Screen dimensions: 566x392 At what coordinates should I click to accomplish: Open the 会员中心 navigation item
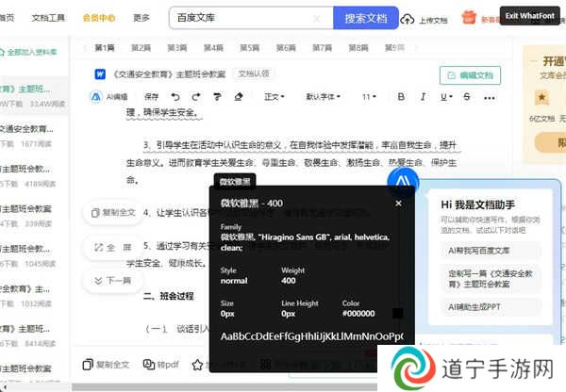pyautogui.click(x=99, y=18)
